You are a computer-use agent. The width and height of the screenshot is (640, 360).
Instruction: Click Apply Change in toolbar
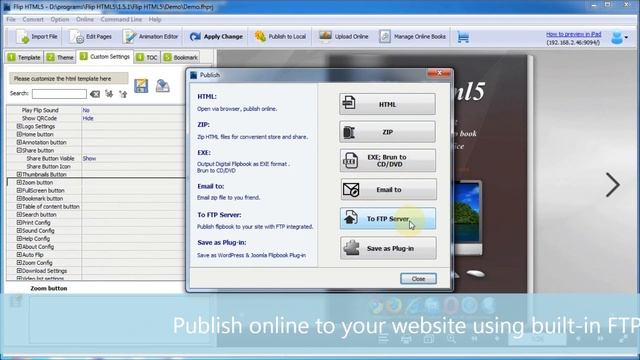[216, 37]
